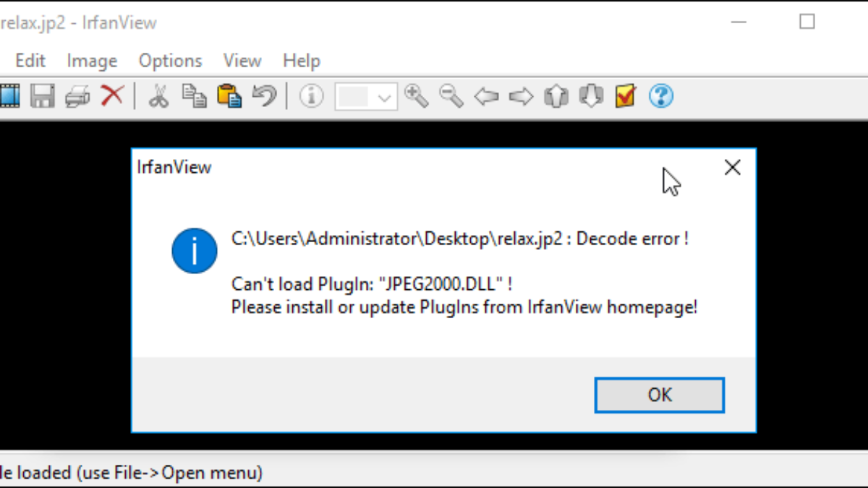Open the settings checkmark icon
The height and width of the screenshot is (488, 868).
coord(625,95)
